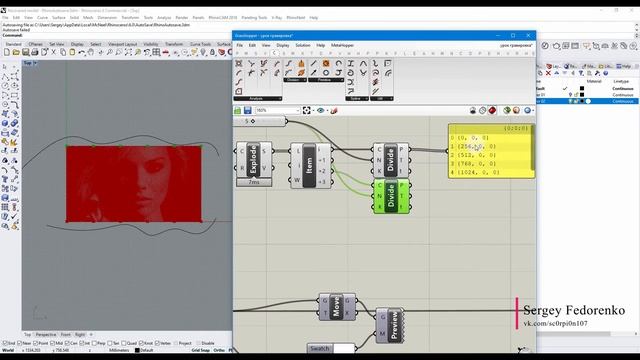640x360 pixels.
Task: Click the Cut scissors icon in Rhino toolbar
Action: (53, 52)
